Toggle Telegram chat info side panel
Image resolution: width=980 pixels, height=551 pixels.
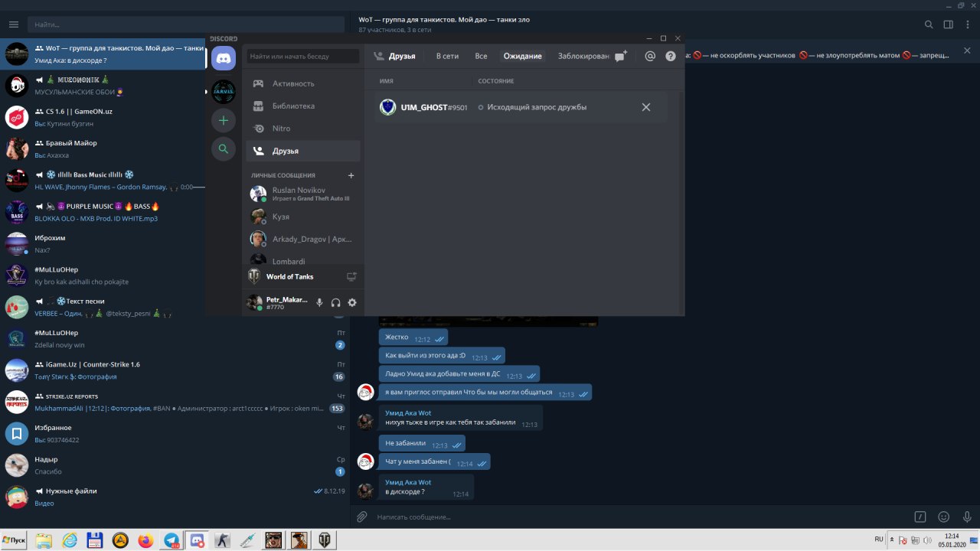tap(949, 24)
